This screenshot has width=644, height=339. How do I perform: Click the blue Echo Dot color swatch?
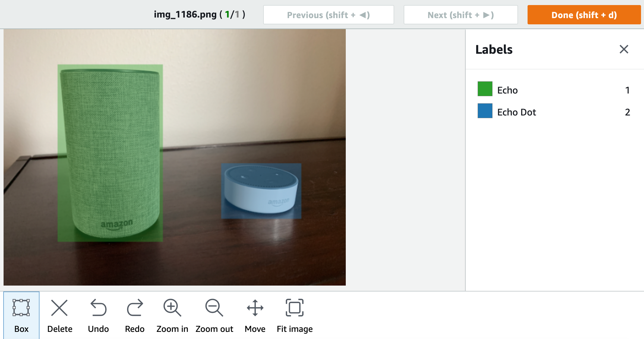click(484, 112)
